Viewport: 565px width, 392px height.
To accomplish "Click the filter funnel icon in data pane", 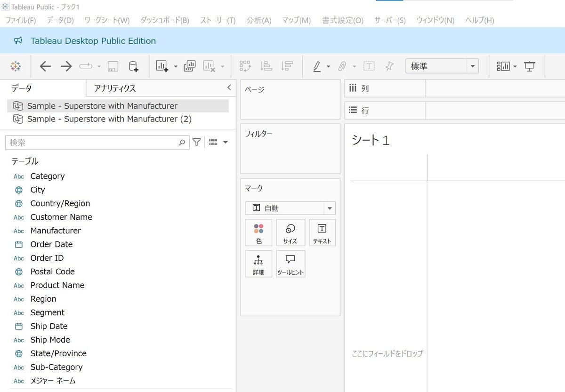I will click(x=197, y=142).
